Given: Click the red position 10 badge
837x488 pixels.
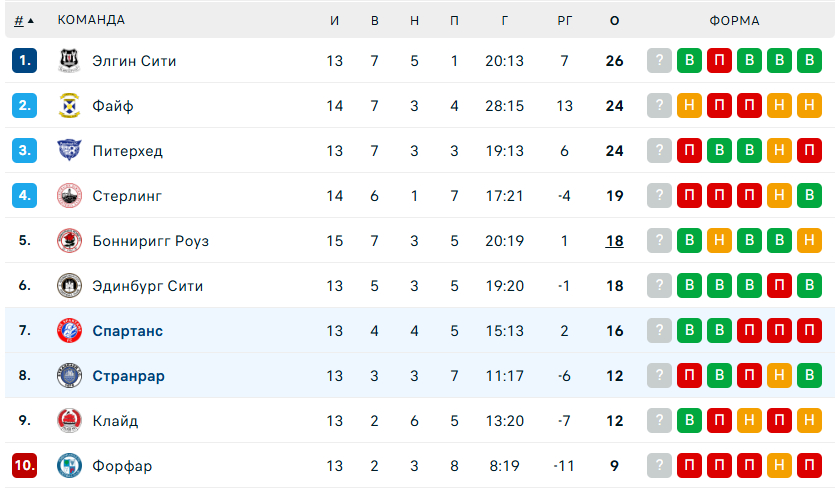Looking at the screenshot, I should tap(25, 466).
